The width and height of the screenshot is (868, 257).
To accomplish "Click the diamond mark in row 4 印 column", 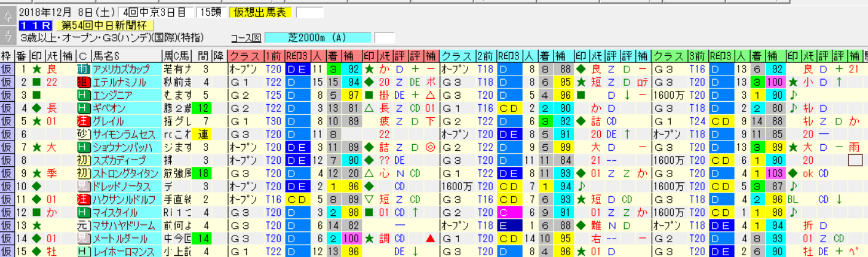I will pyautogui.click(x=36, y=108).
